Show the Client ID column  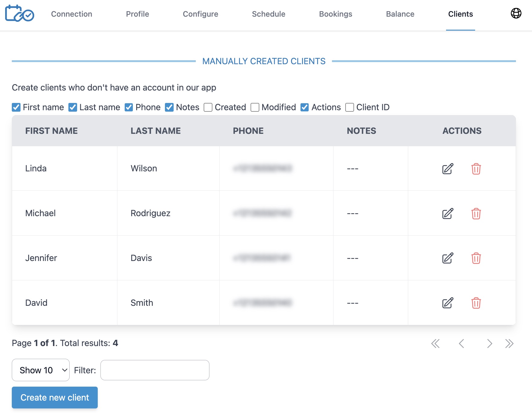[350, 107]
